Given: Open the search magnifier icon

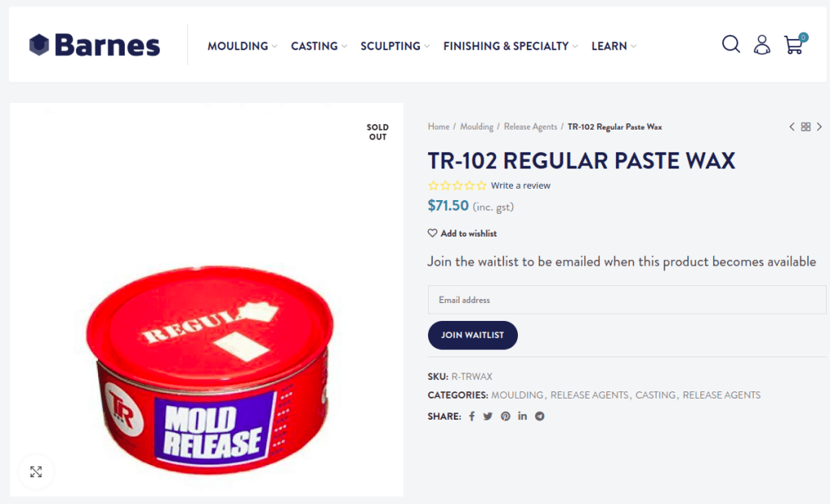Looking at the screenshot, I should [x=730, y=45].
